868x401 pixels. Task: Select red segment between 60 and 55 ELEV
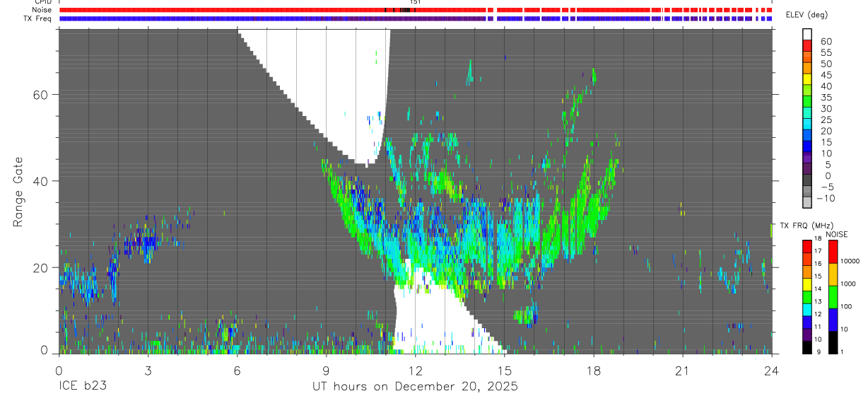pos(807,47)
